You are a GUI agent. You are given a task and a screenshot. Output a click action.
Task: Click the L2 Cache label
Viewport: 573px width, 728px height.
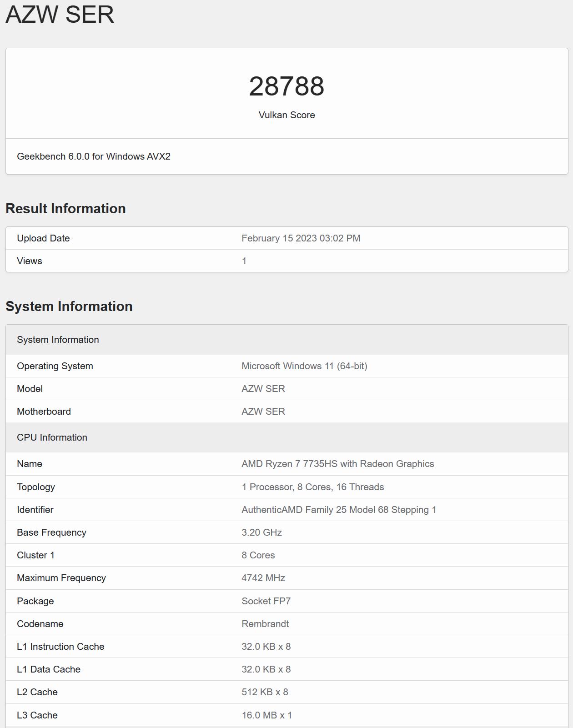click(37, 692)
